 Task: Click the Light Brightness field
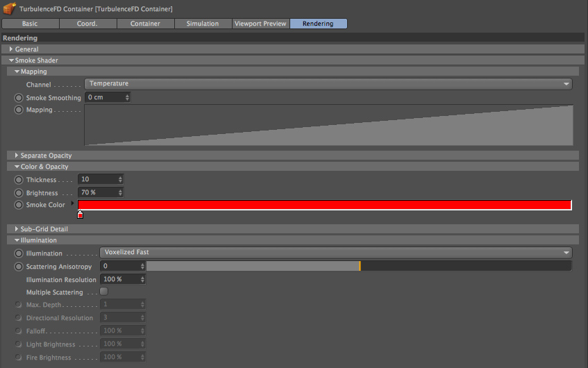[123, 344]
